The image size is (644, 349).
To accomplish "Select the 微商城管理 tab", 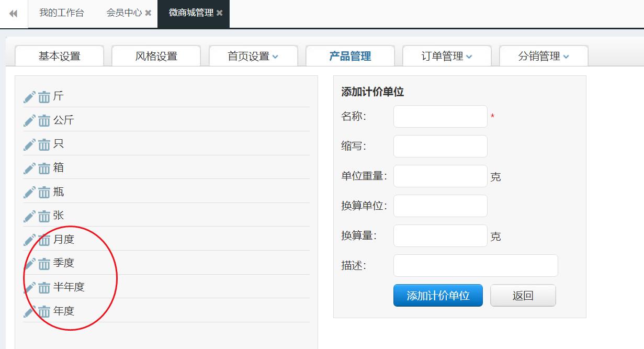I will coord(191,13).
